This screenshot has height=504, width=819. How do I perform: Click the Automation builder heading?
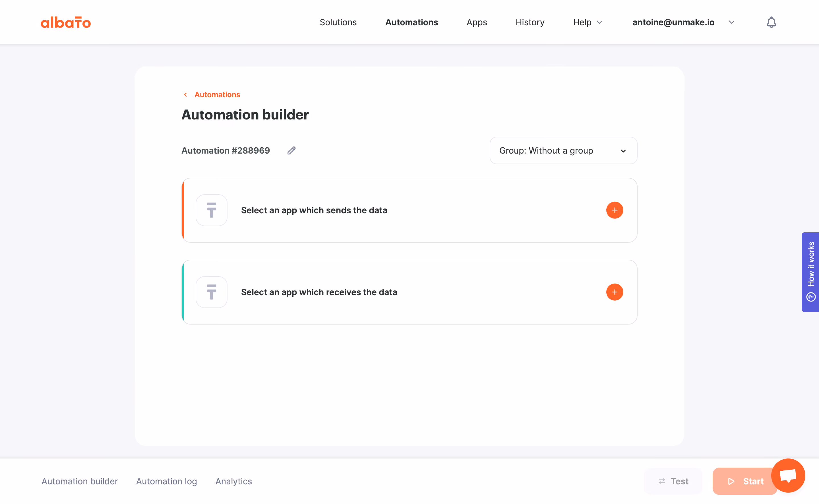(245, 115)
